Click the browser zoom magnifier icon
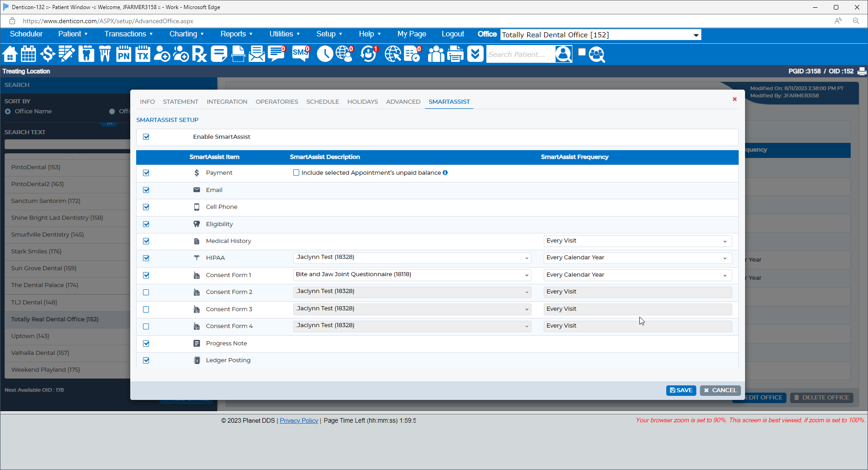The width and height of the screenshot is (868, 470). [856, 21]
